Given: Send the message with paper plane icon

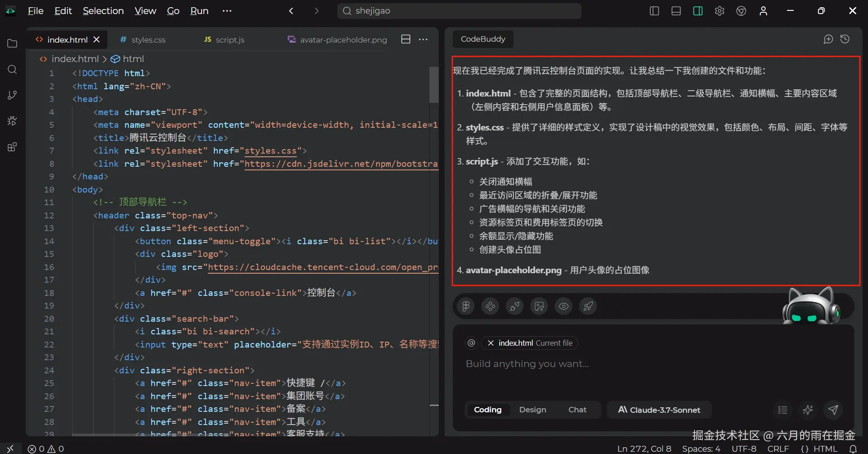Looking at the screenshot, I should pos(833,410).
